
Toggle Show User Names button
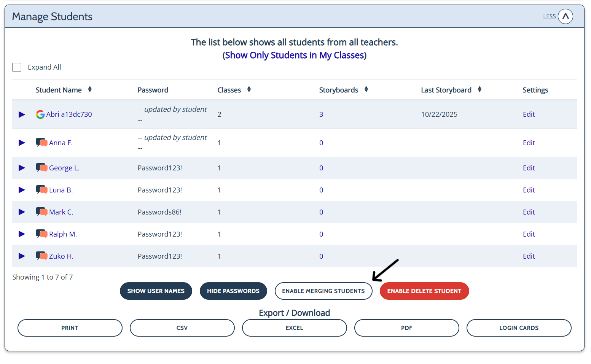click(156, 291)
